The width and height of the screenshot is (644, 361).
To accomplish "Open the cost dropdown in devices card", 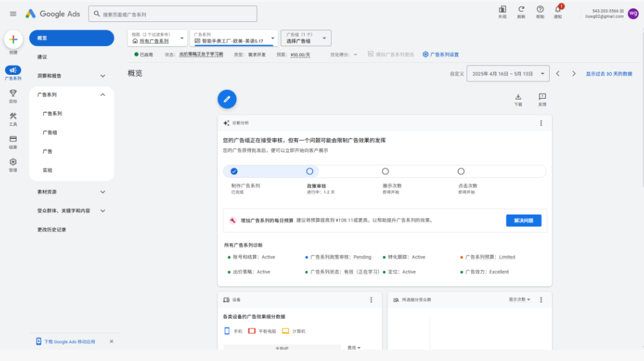I will click(354, 348).
